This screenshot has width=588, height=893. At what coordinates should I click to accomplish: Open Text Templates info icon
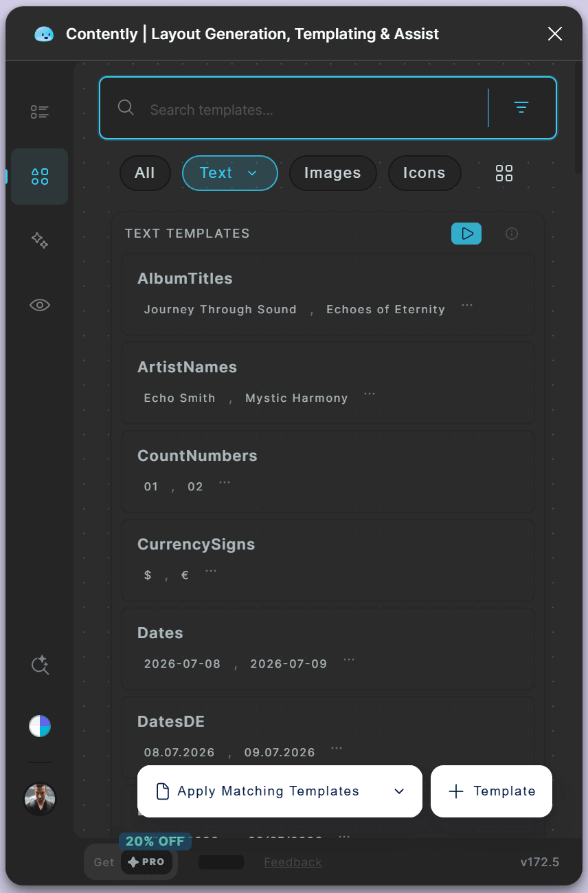click(512, 234)
